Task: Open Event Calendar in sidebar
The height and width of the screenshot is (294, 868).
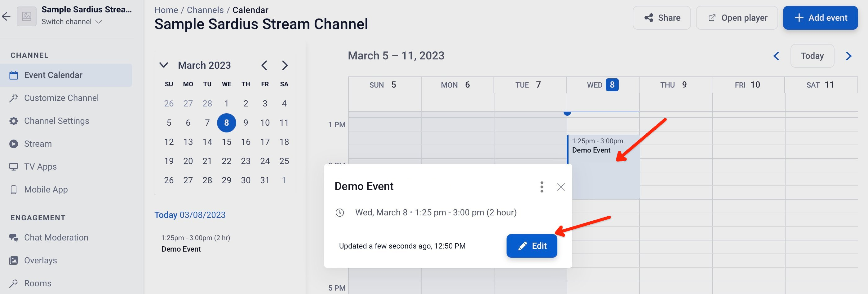Action: [66, 75]
